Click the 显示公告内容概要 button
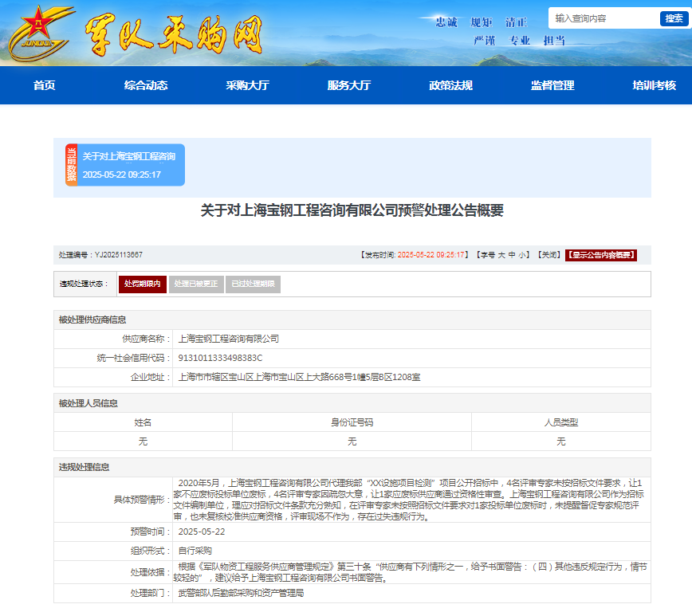 tap(601, 255)
